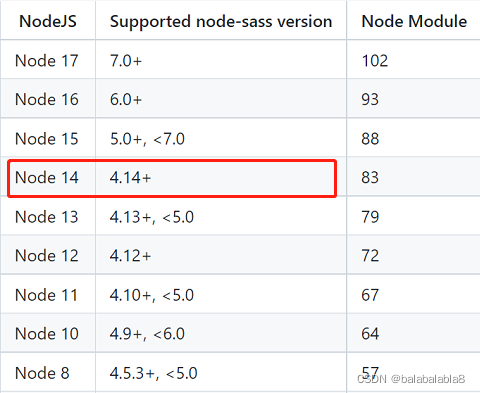Screen dimensions: 480x393
Task: Select the Node 13 cell
Action: (x=47, y=217)
